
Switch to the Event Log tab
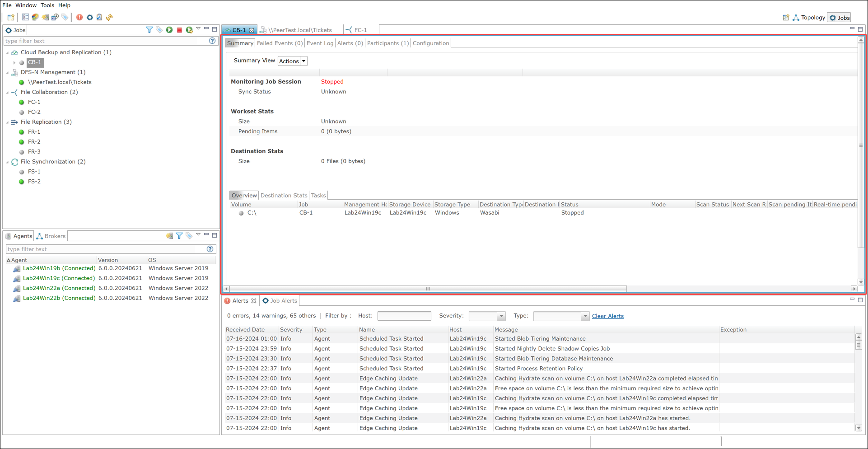coord(320,43)
